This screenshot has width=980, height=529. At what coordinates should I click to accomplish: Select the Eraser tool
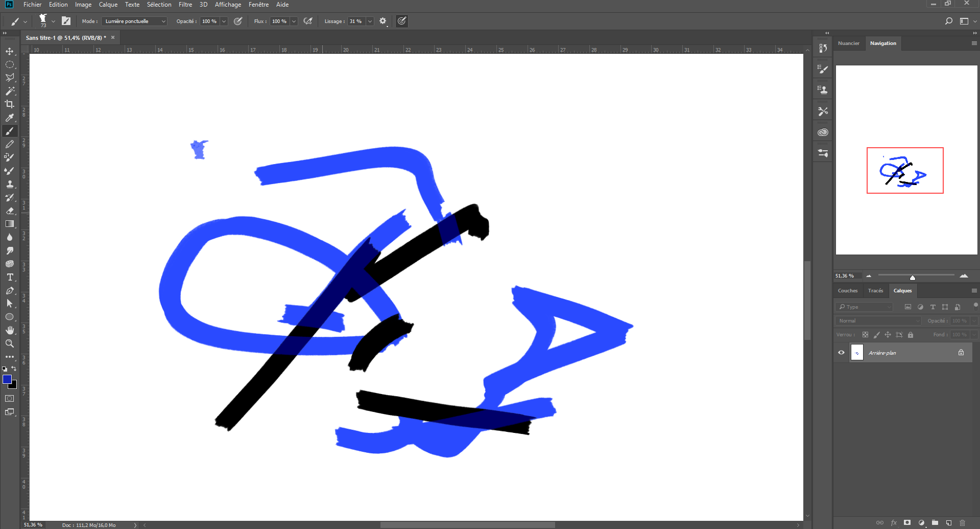click(10, 211)
